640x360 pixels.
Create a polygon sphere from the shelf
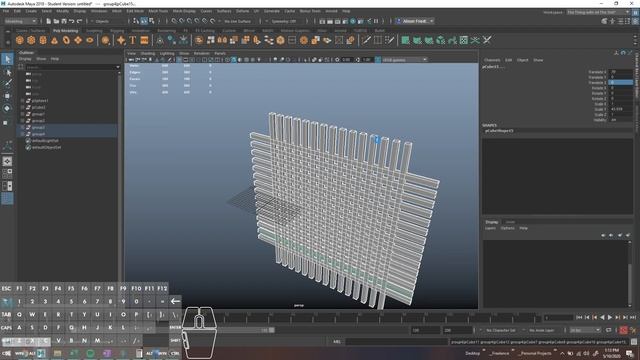point(20,40)
